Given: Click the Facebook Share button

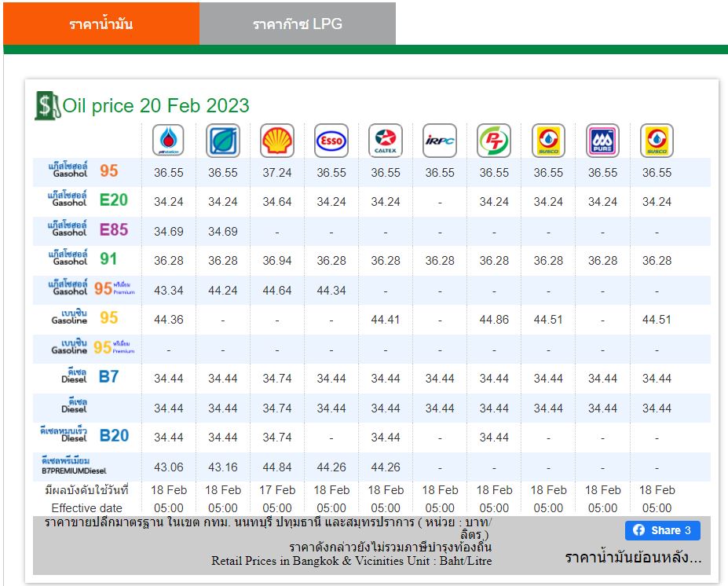Looking at the screenshot, I should point(663,530).
